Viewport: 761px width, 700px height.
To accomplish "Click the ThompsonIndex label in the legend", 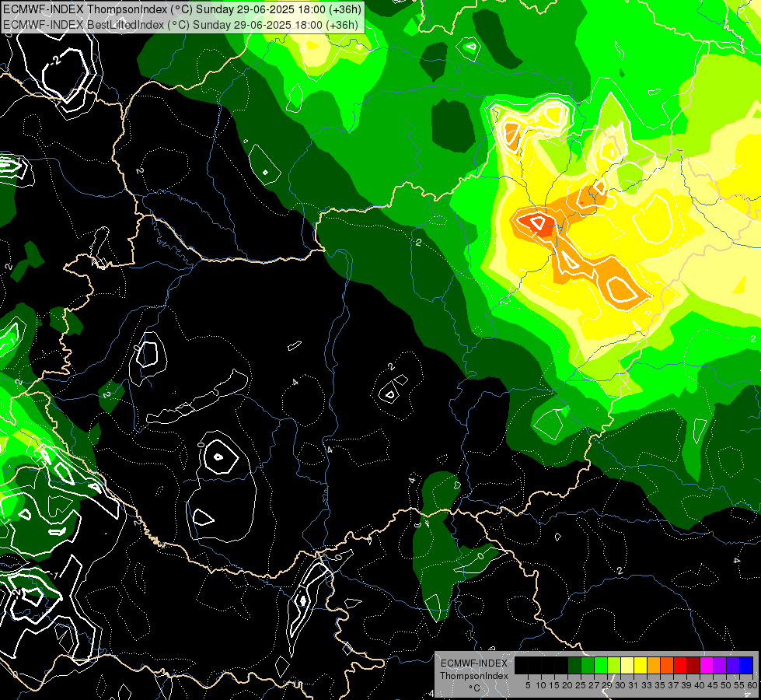I will click(x=474, y=676).
